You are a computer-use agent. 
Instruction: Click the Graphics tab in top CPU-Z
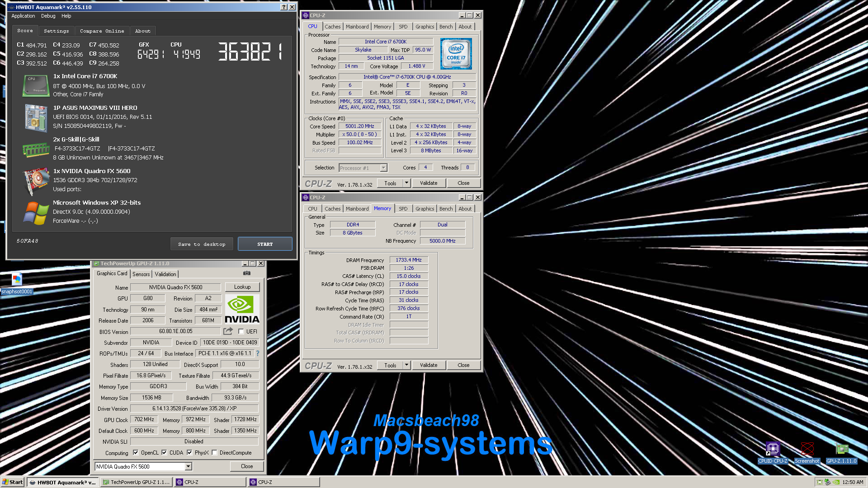425,27
